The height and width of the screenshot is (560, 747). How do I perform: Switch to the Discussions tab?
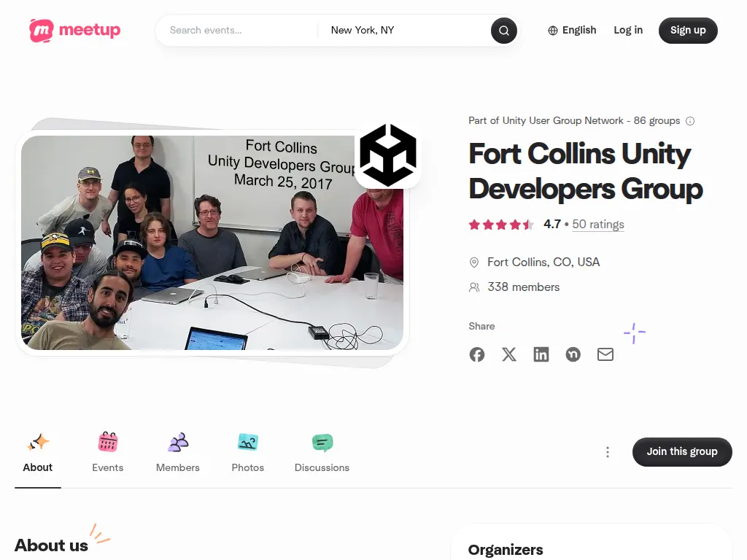click(x=322, y=451)
